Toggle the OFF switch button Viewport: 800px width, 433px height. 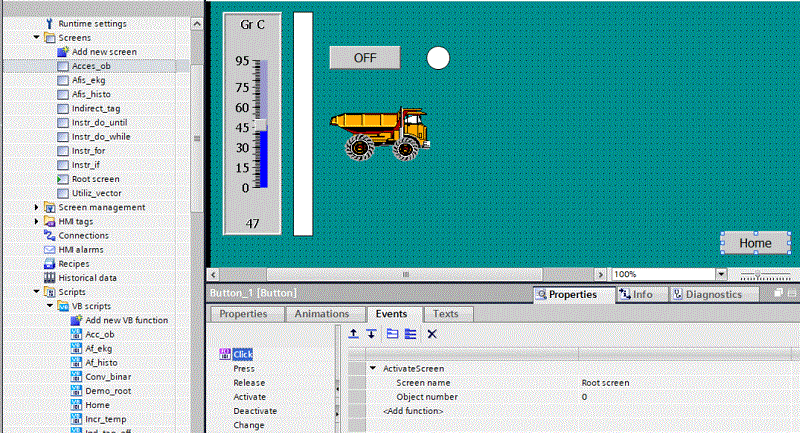point(365,58)
